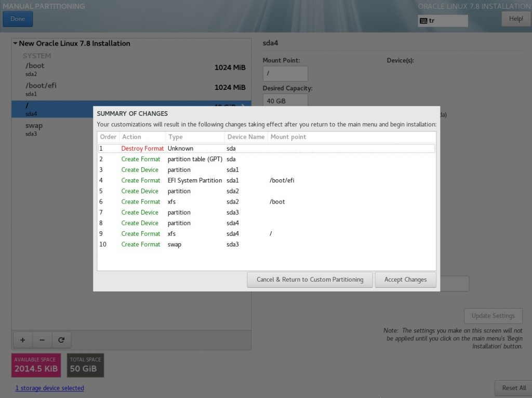Select order 5 row creating sda2 partition
This screenshot has height=398, width=532.
pyautogui.click(x=267, y=191)
